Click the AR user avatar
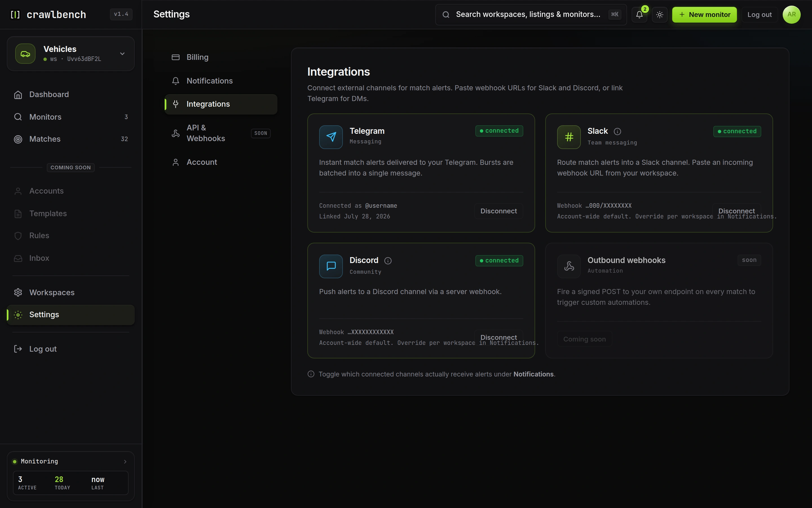This screenshot has width=812, height=508. 791,14
